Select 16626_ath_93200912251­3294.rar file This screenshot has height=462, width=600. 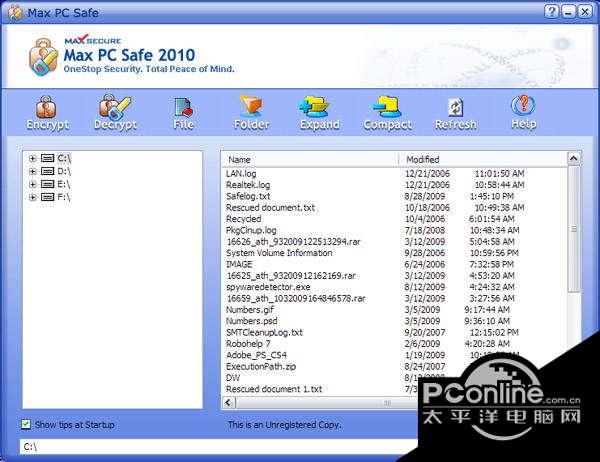click(x=293, y=242)
